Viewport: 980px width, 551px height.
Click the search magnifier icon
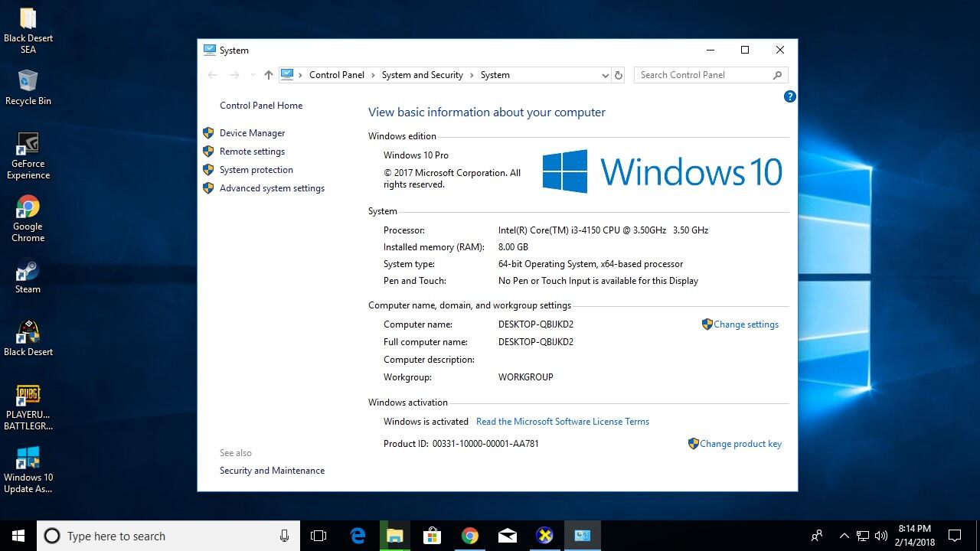click(777, 75)
